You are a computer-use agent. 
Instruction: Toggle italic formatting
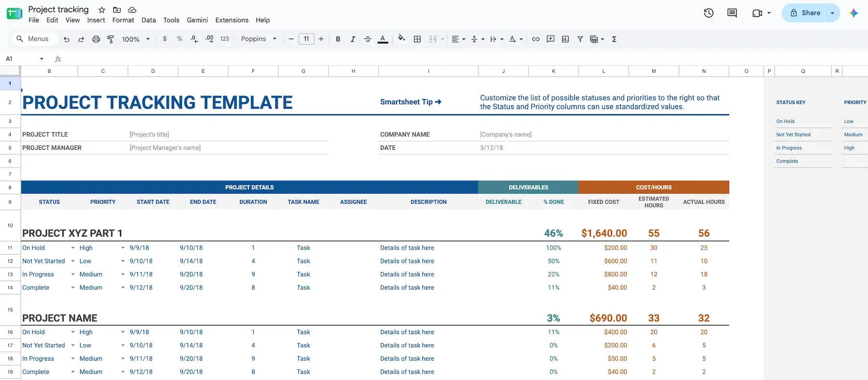point(353,39)
